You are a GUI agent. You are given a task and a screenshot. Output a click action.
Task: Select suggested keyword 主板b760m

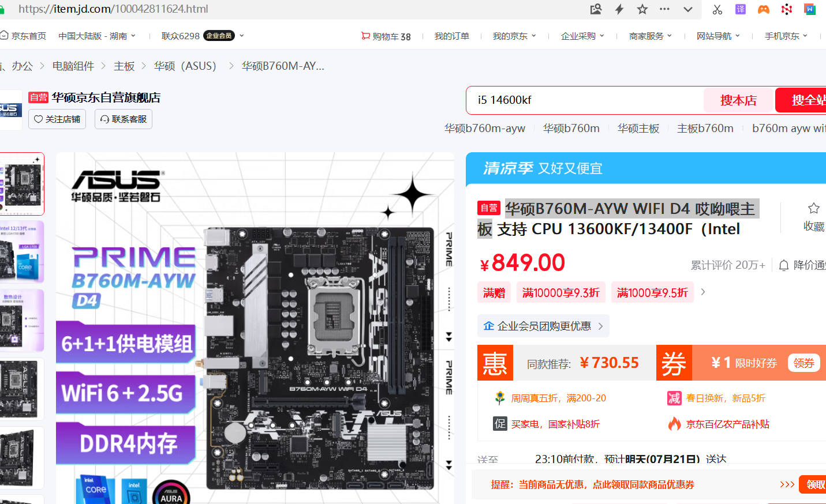tap(705, 128)
